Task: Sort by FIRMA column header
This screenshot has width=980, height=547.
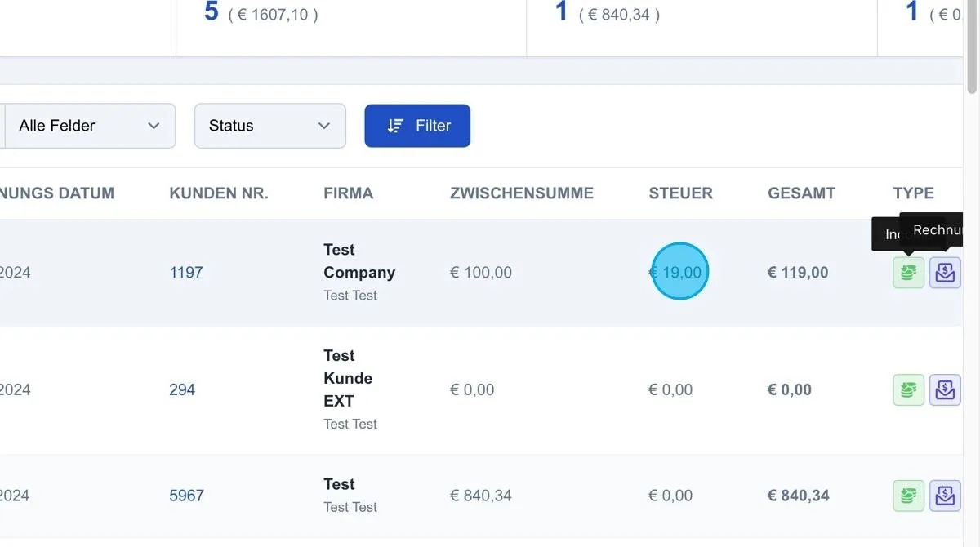Action: click(x=349, y=193)
